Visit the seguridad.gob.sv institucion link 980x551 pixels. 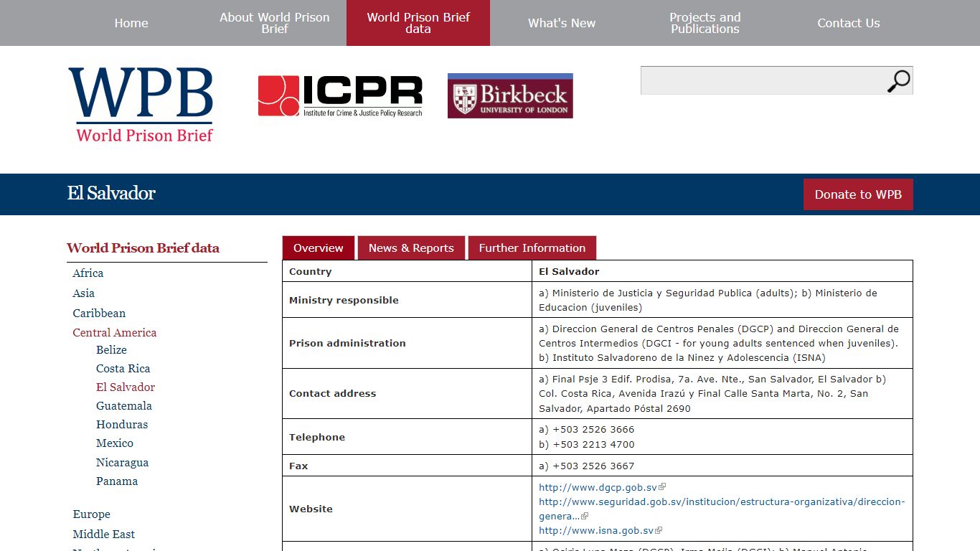click(722, 509)
